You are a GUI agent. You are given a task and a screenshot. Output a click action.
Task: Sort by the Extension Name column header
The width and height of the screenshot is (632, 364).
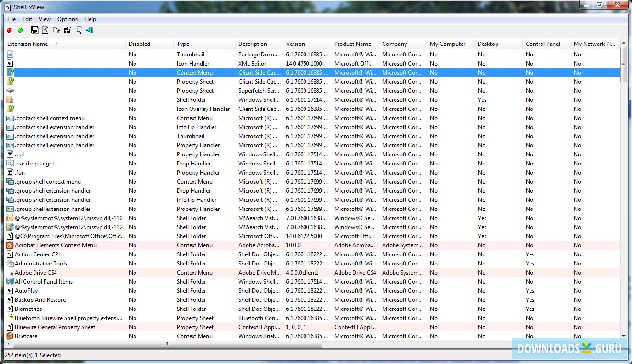[65, 44]
